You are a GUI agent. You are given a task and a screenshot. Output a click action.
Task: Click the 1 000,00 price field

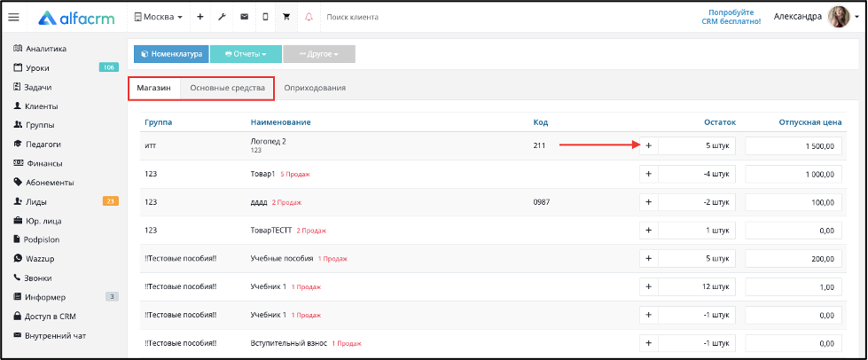794,174
